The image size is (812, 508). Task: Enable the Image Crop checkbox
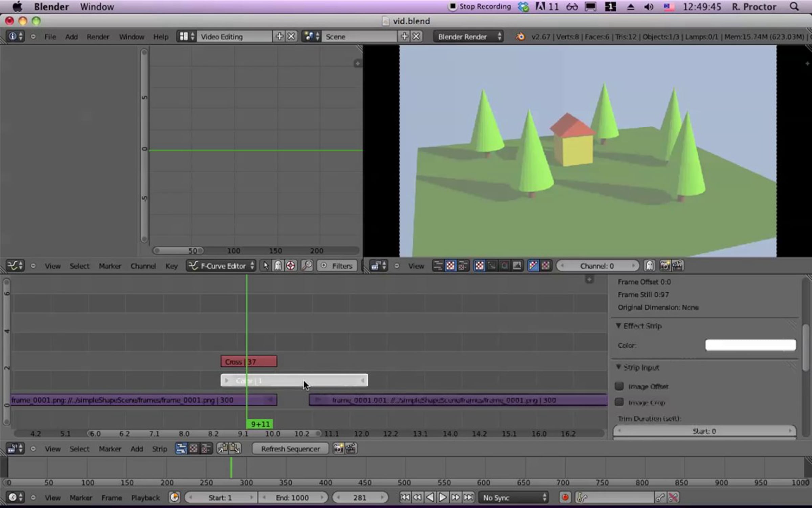[x=619, y=402]
